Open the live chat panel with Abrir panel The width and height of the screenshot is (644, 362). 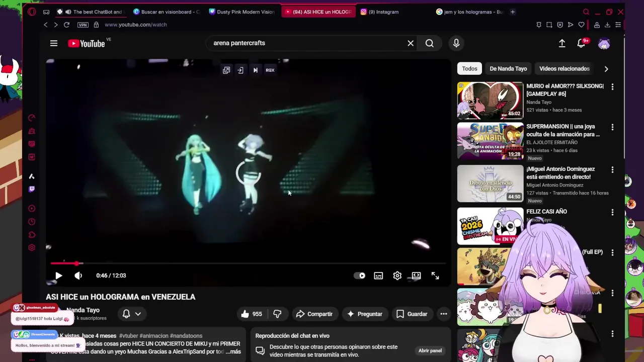[430, 350]
